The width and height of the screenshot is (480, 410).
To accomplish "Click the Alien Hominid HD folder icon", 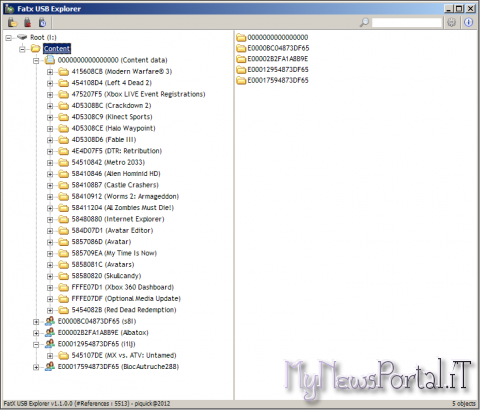I will click(63, 174).
